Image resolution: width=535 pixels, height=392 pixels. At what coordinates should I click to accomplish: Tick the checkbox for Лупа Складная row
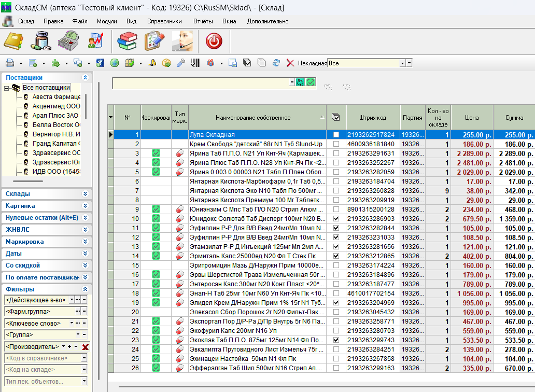[x=336, y=135]
